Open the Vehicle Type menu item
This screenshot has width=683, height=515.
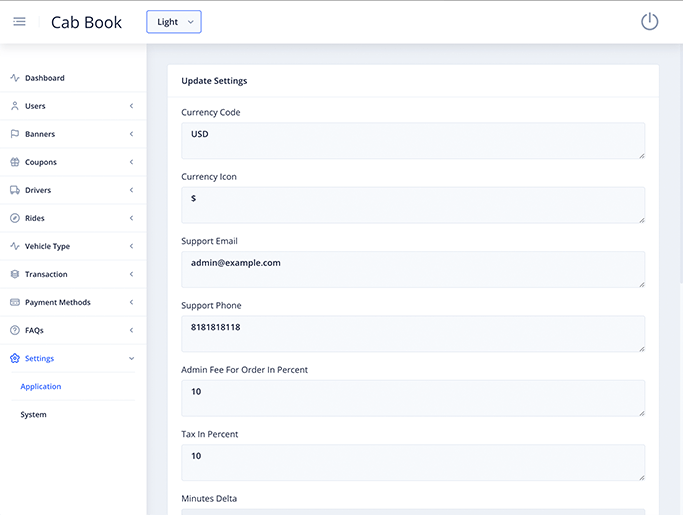tap(47, 246)
